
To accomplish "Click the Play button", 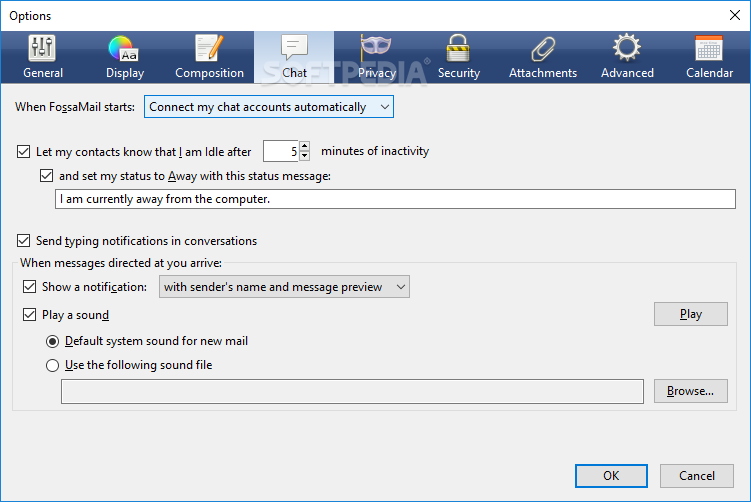I will tap(691, 314).
